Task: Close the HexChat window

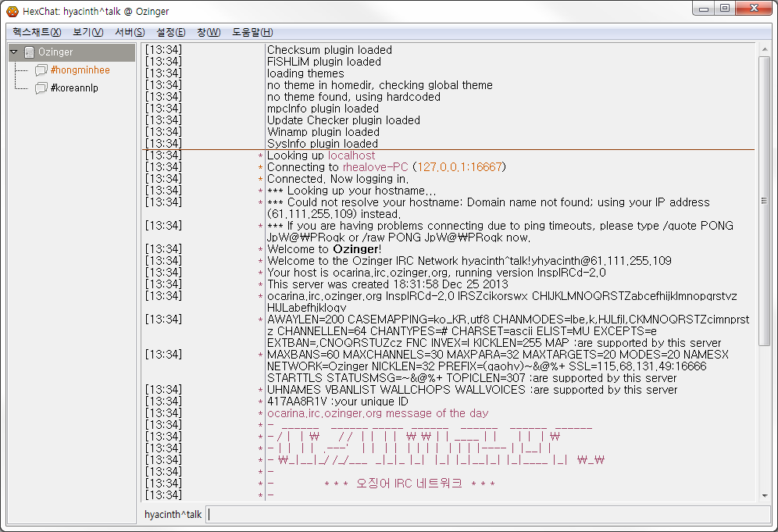Action: (753, 9)
